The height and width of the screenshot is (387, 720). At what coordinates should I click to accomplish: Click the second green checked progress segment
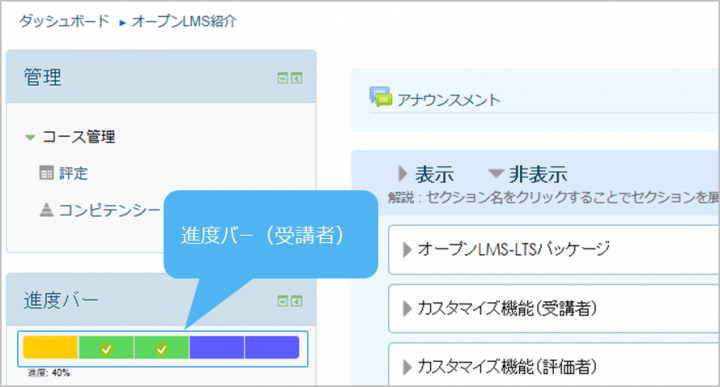[x=161, y=347]
